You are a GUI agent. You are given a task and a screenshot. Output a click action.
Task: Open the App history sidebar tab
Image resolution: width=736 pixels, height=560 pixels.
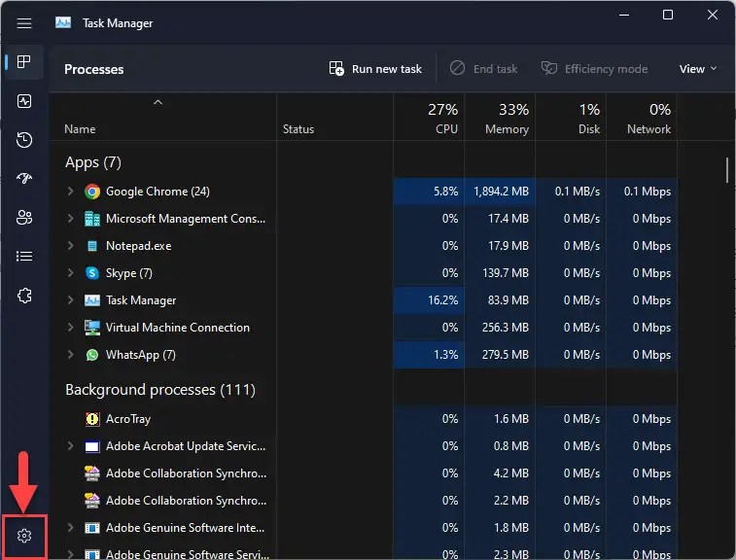pyautogui.click(x=24, y=139)
